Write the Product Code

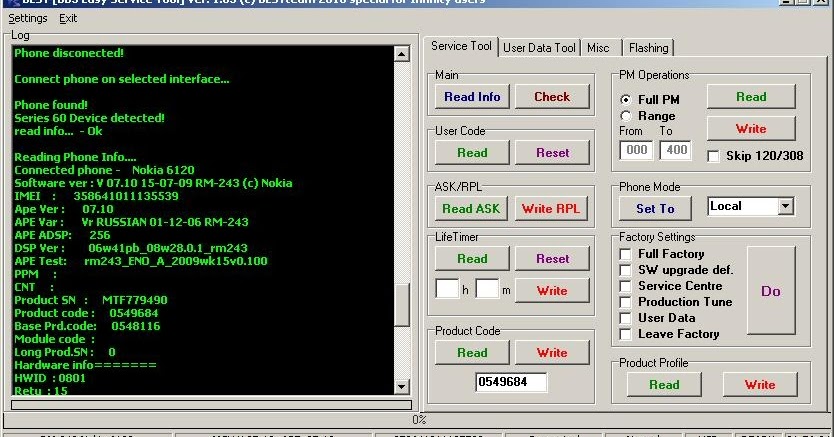tap(552, 352)
